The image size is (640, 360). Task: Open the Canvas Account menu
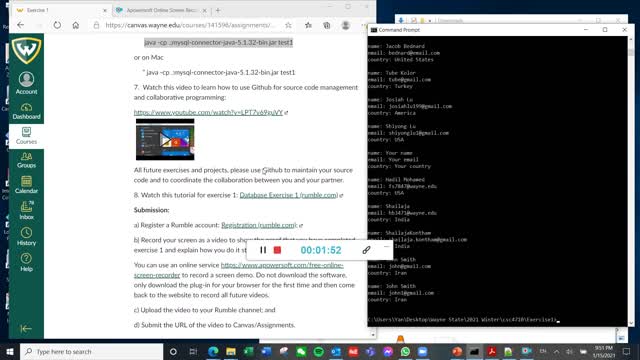click(27, 83)
